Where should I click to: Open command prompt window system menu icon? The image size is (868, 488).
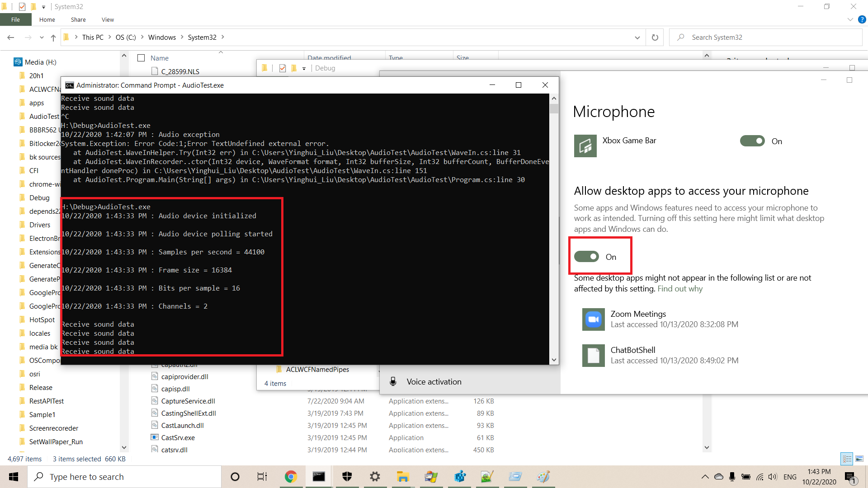(x=70, y=85)
